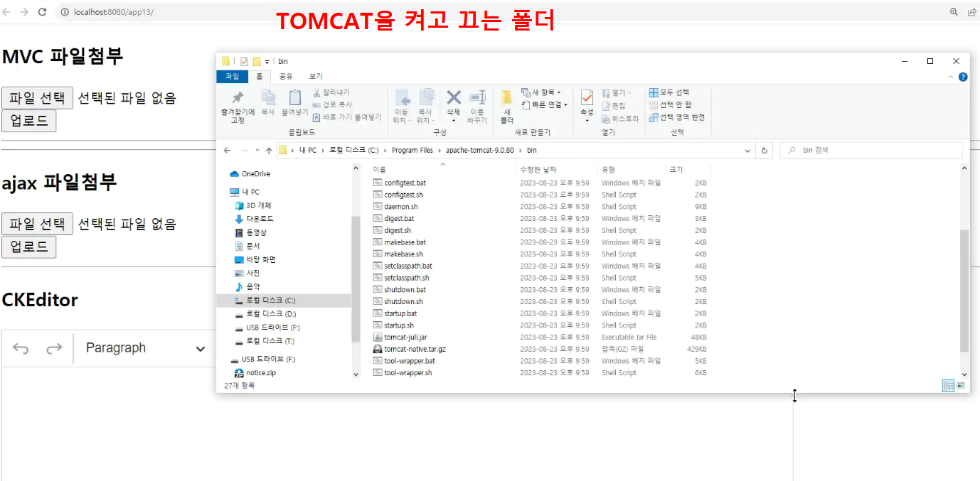Open the 파일 file tab
Viewport: 980px width, 481px height.
pos(233,76)
